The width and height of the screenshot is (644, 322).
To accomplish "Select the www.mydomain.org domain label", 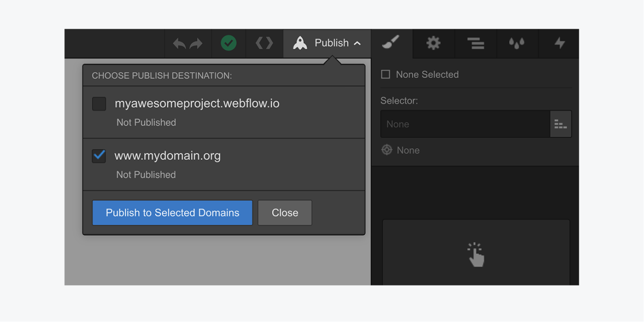I will coord(168,156).
